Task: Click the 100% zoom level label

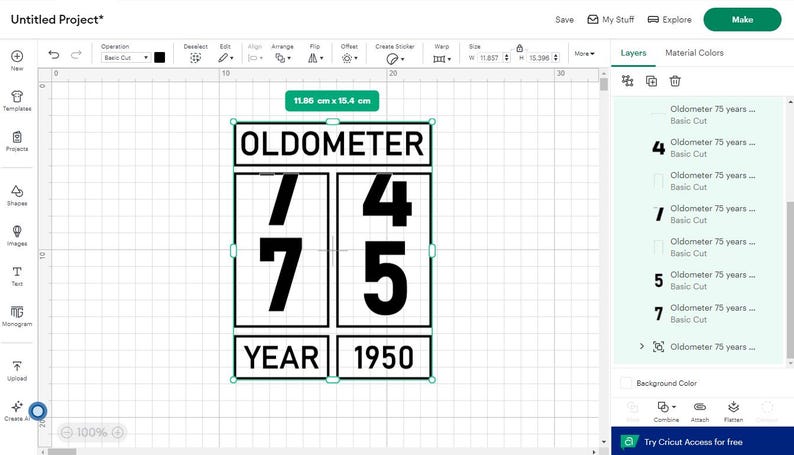Action: 92,432
